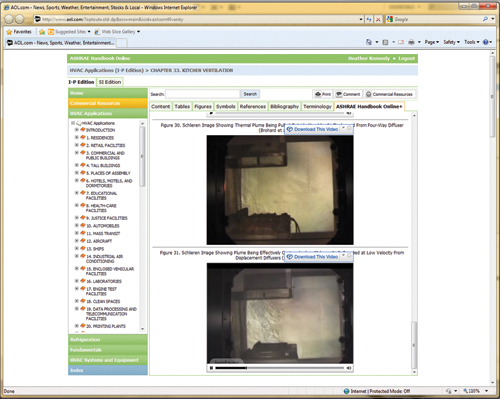Open the search provider dropdown arrow
This screenshot has width=500, height=399.
pyautogui.click(x=493, y=19)
